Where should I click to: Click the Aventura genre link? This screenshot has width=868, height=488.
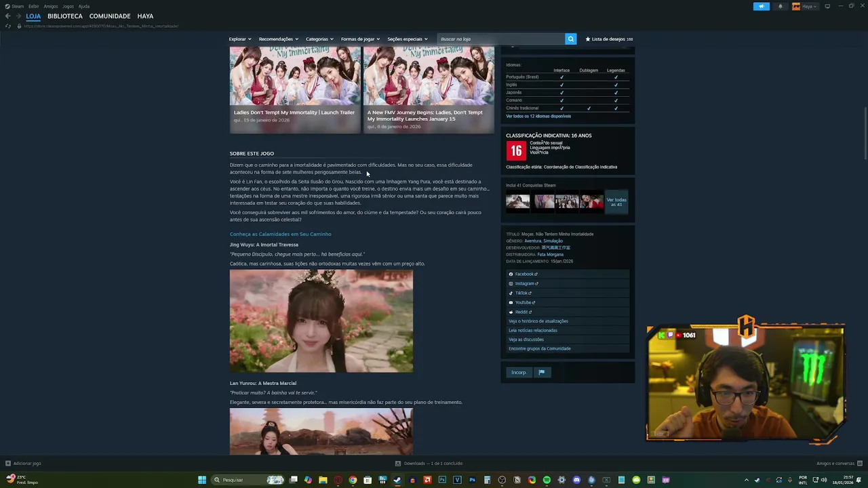tap(533, 241)
